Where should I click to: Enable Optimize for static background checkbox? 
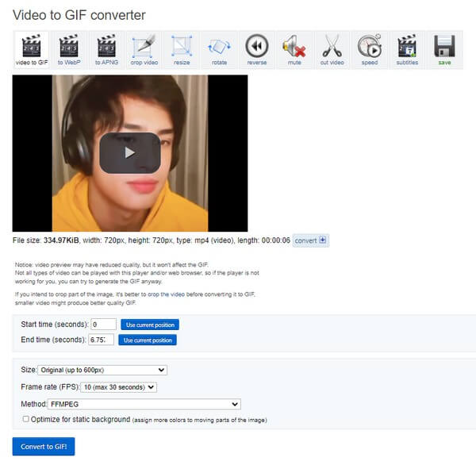(26, 419)
